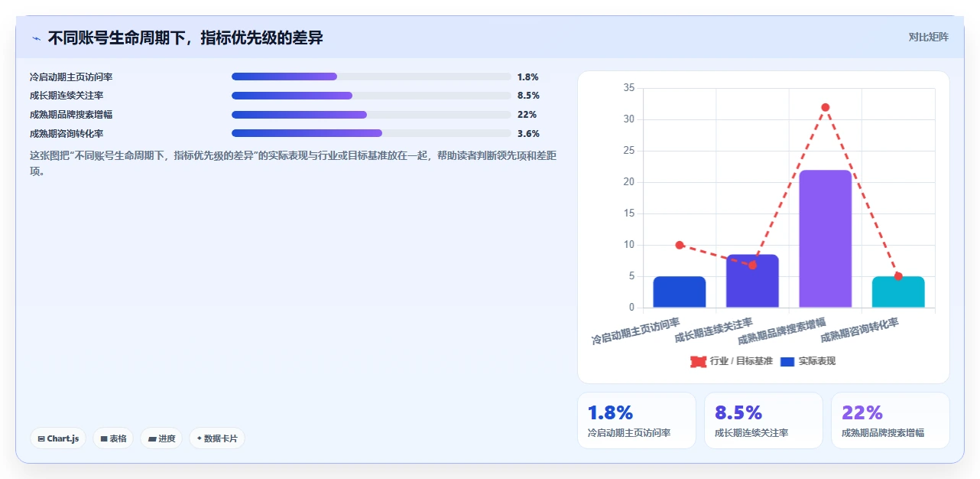The width and height of the screenshot is (980, 479).
Task: Click the 对比矩阵 label
Action: pyautogui.click(x=928, y=37)
